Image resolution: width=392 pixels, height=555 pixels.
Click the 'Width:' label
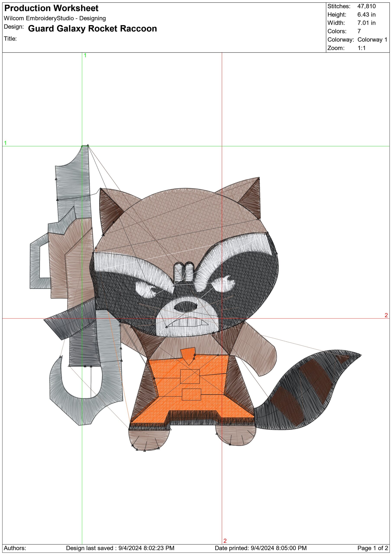pos(336,23)
